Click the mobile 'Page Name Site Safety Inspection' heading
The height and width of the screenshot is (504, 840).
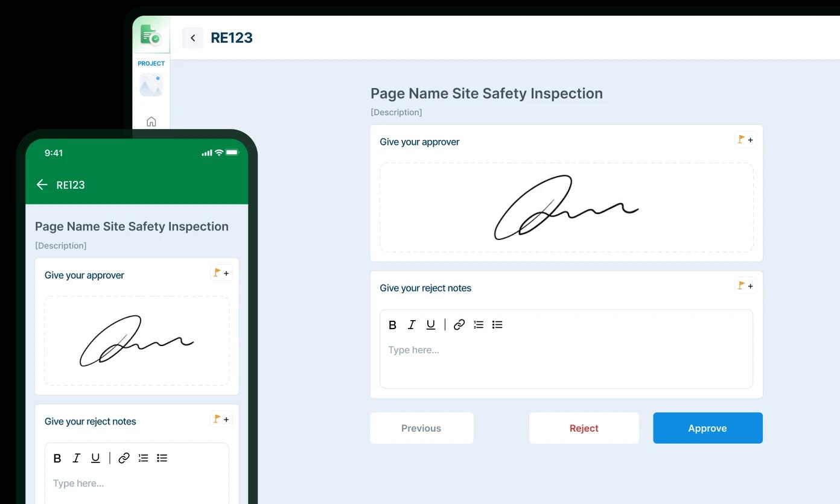pos(132,227)
